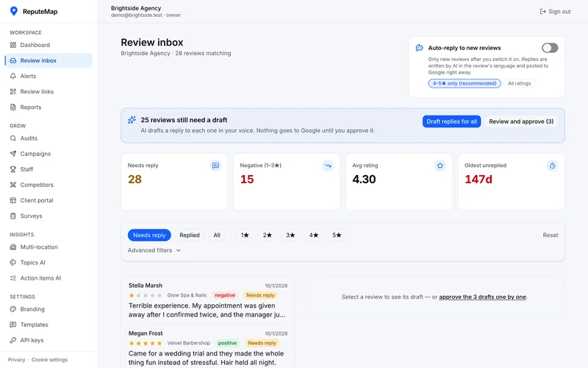Click Velvet Barbershop location text

coord(189,343)
